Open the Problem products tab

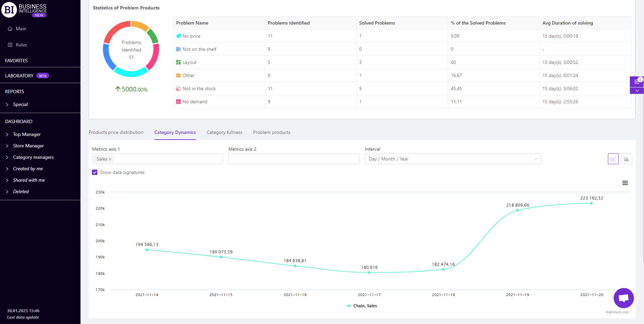click(x=271, y=132)
